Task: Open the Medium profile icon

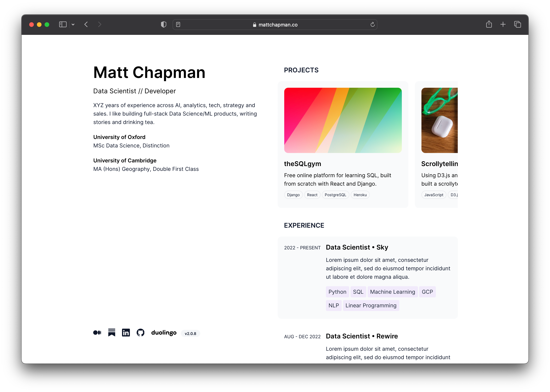Action: click(x=97, y=333)
